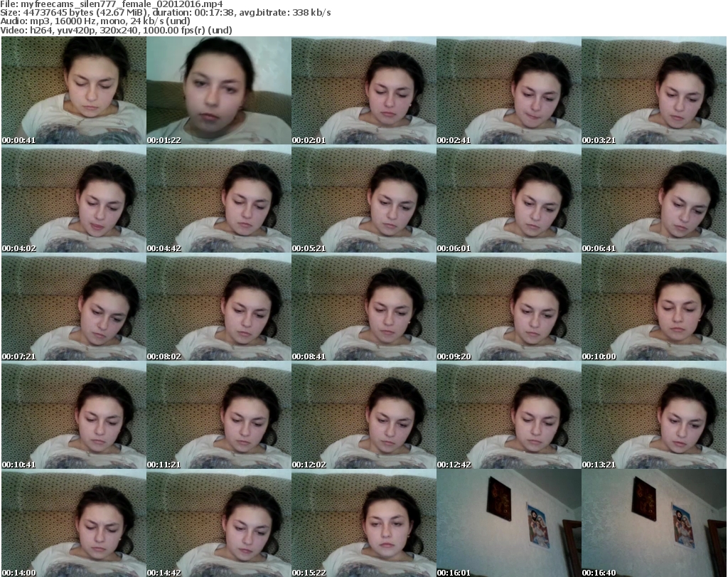The image size is (728, 577).
Task: Open the frame timestamped 00:05:21
Action: click(x=363, y=198)
